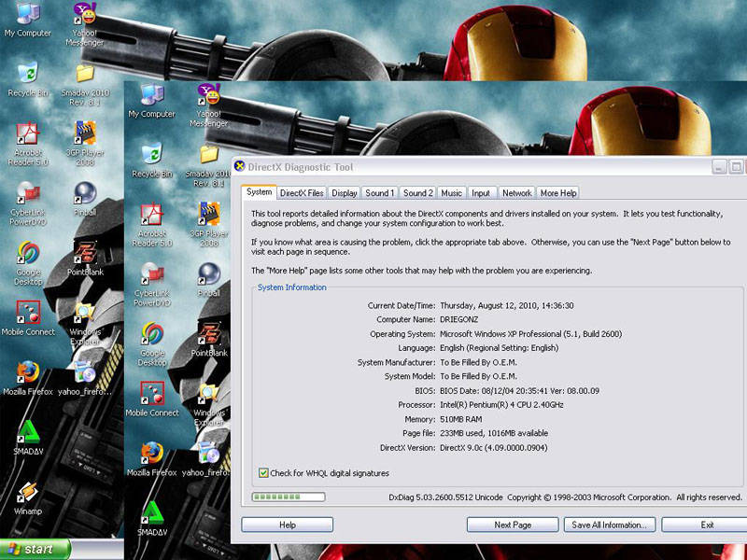Viewport: 747px width, 560px height.
Task: Click the green DxDiag progress bar
Action: point(289,497)
